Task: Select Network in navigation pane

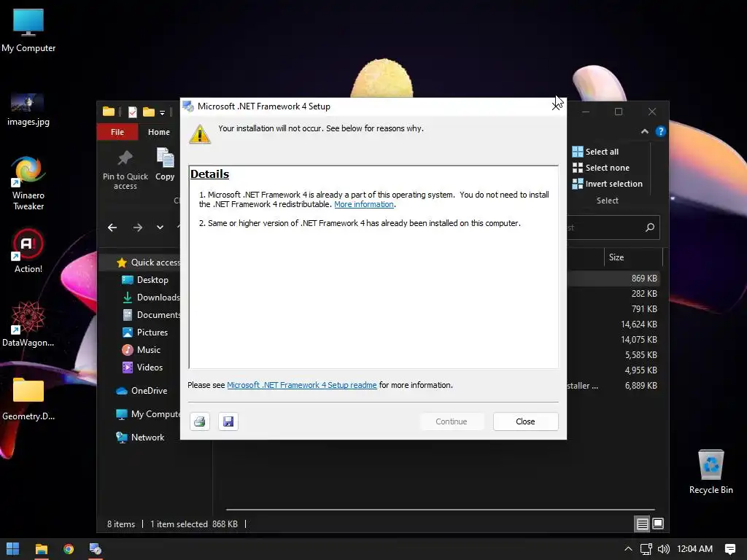Action: coord(140,437)
